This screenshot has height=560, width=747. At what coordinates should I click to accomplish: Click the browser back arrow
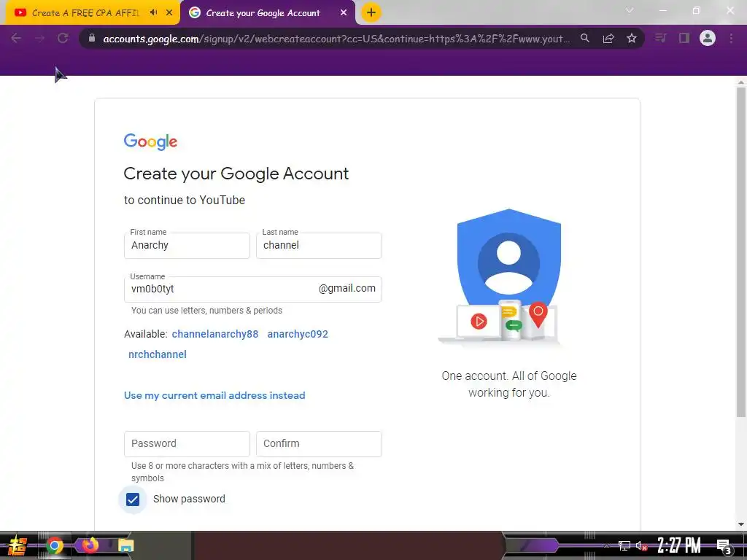coord(16,39)
